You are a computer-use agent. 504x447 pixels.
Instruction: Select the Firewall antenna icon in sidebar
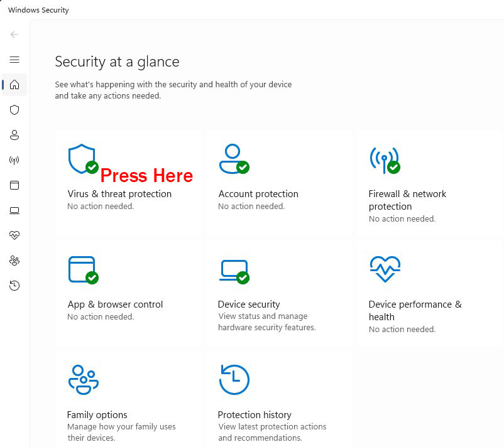click(x=14, y=160)
